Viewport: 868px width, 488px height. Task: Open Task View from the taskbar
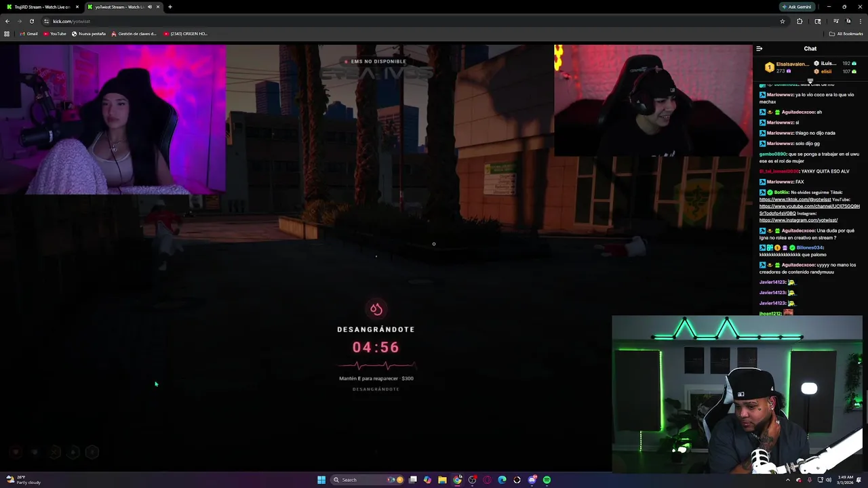[x=412, y=480]
